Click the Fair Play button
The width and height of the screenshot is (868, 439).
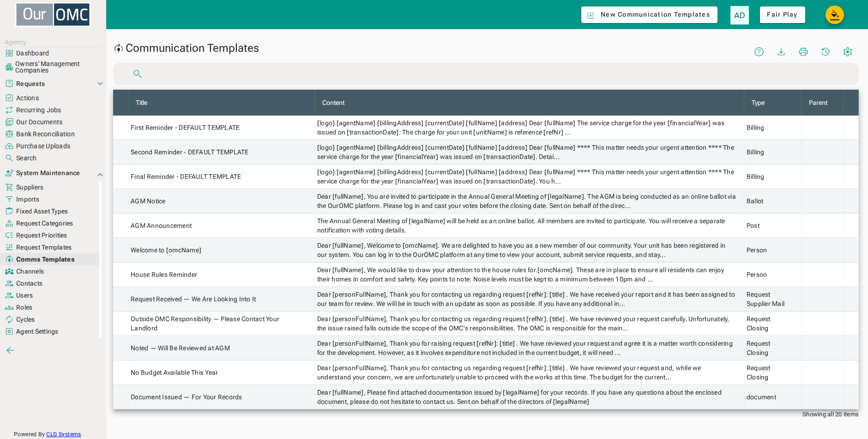pyautogui.click(x=782, y=15)
